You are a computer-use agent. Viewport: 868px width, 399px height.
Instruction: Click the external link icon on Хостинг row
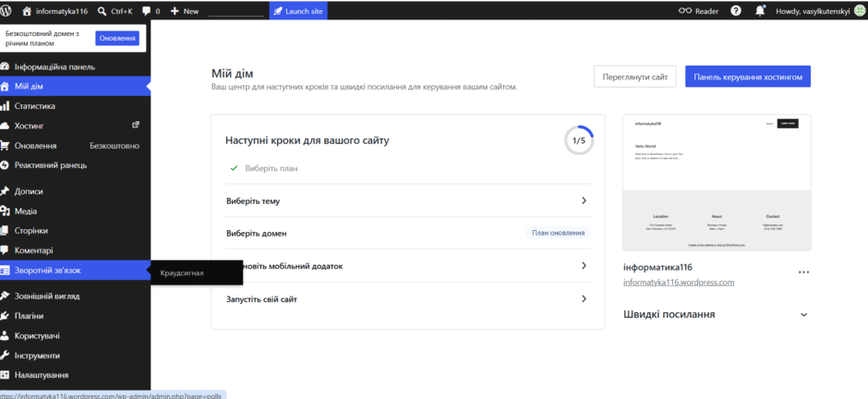[x=136, y=125]
